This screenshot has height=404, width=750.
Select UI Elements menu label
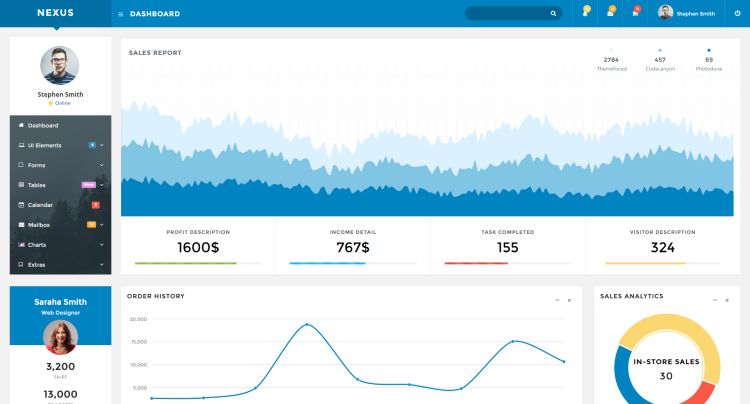[44, 145]
